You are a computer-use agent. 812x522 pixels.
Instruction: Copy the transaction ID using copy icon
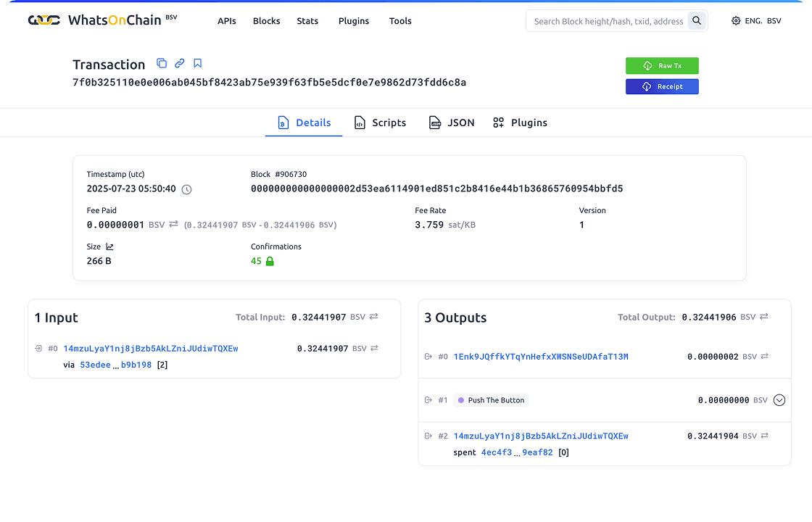162,63
